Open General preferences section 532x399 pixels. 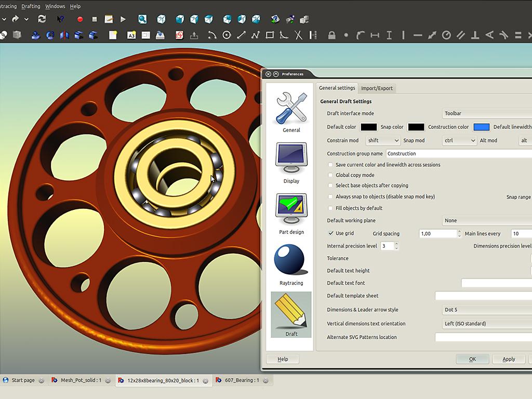291,112
